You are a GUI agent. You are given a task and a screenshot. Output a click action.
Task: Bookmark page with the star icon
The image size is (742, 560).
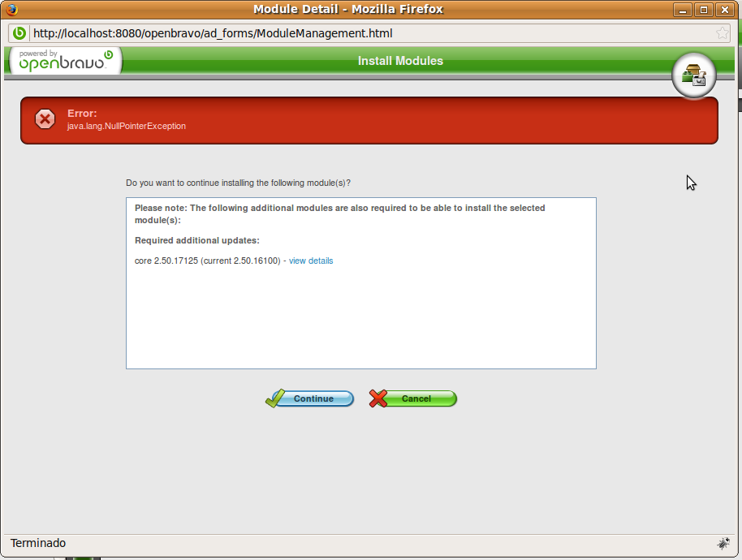coord(723,33)
